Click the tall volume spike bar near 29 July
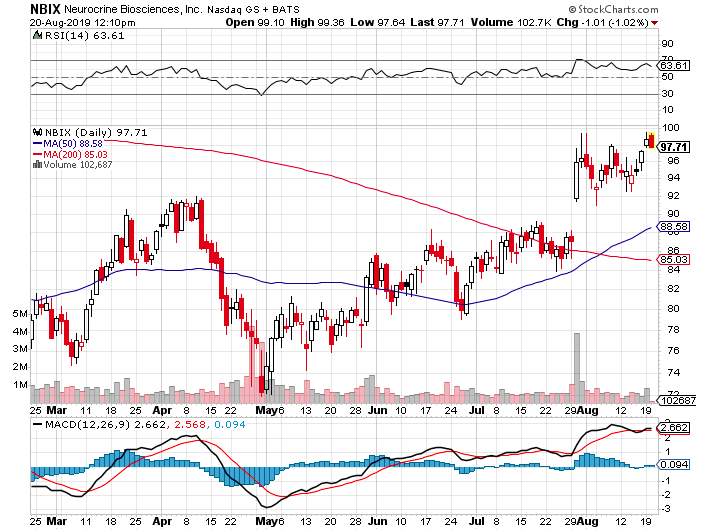 pyautogui.click(x=577, y=368)
